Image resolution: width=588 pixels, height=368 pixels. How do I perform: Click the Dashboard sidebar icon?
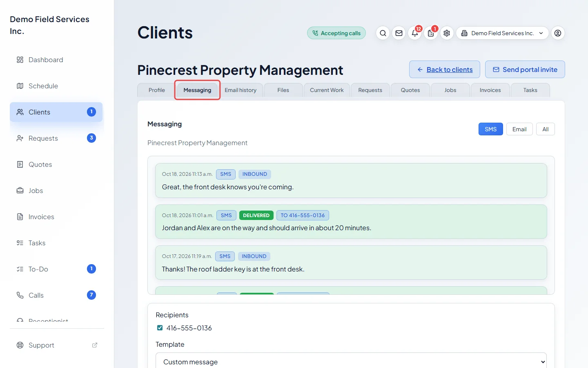tap(20, 60)
